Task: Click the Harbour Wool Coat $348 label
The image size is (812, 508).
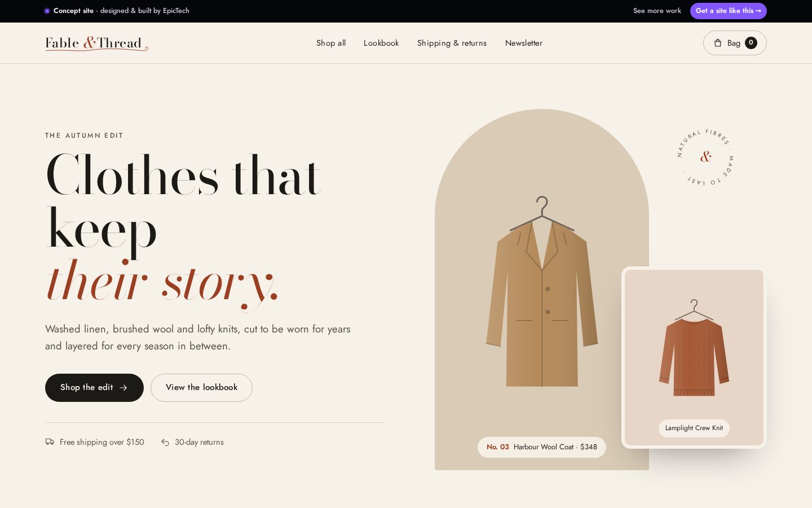Action: [x=542, y=447]
